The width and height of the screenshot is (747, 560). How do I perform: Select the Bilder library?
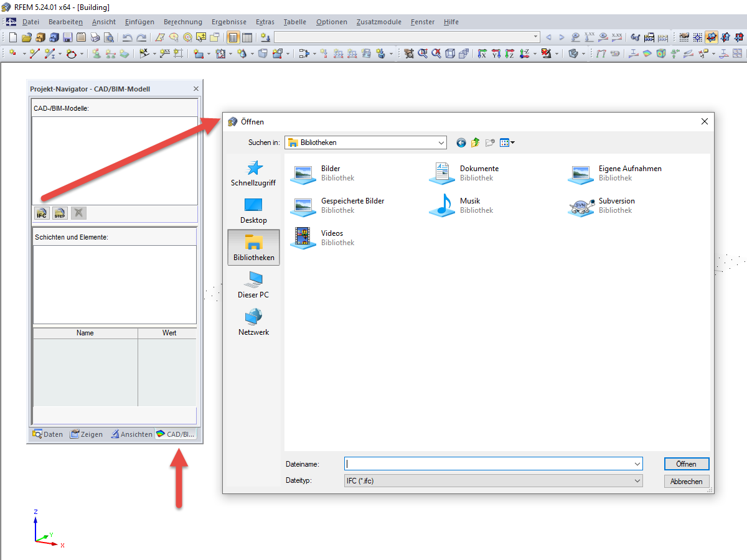324,173
